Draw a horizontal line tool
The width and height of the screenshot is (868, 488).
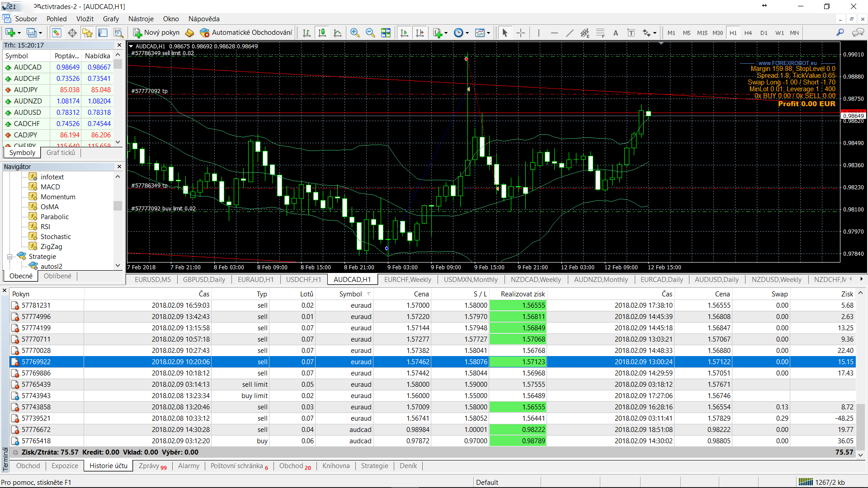click(x=554, y=33)
